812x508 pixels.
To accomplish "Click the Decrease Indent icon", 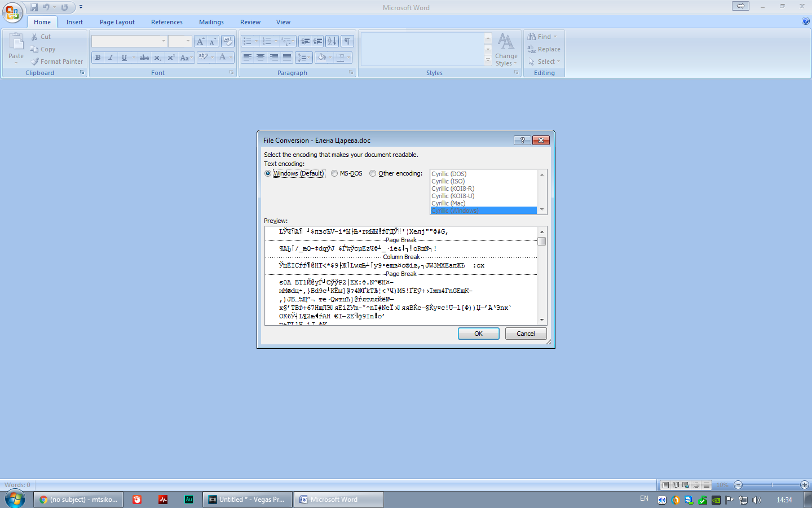I will pos(305,41).
